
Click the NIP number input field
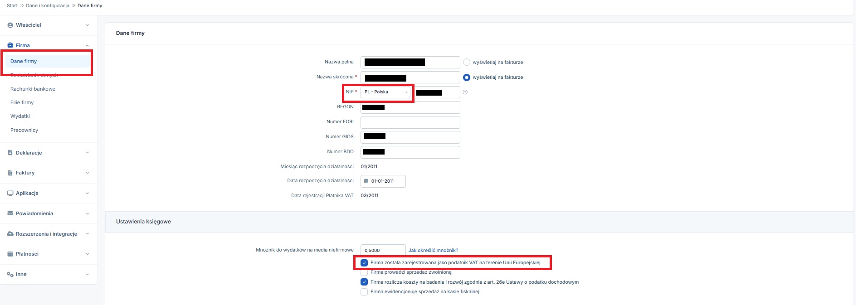click(x=437, y=92)
